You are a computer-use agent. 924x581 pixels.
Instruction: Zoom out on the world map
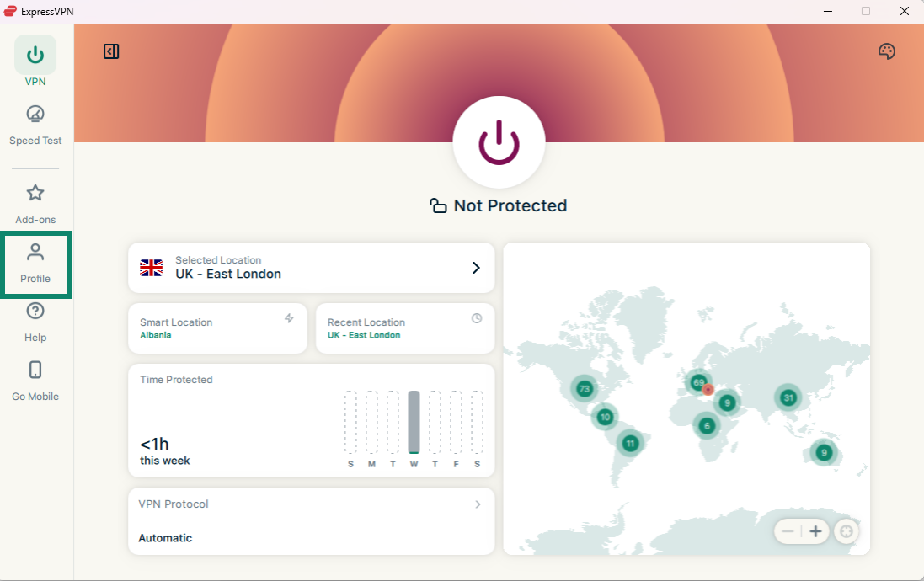click(x=788, y=531)
